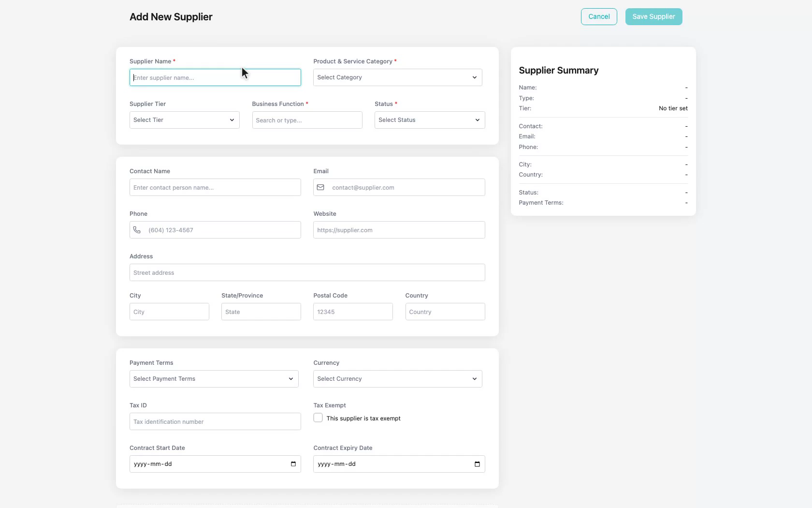Click the Email input field

tap(399, 187)
